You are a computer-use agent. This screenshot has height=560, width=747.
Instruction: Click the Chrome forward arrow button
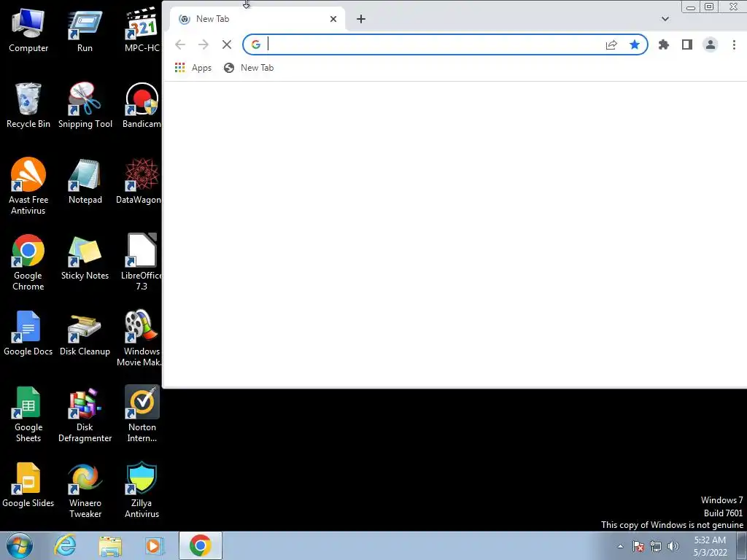click(204, 44)
